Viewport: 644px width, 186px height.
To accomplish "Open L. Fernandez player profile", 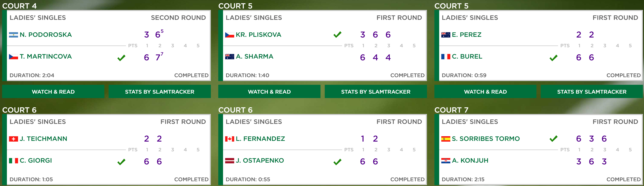I will [x=260, y=139].
